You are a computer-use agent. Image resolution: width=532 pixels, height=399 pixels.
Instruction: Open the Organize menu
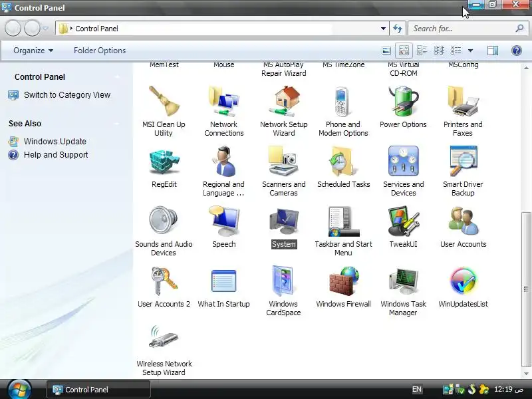33,51
